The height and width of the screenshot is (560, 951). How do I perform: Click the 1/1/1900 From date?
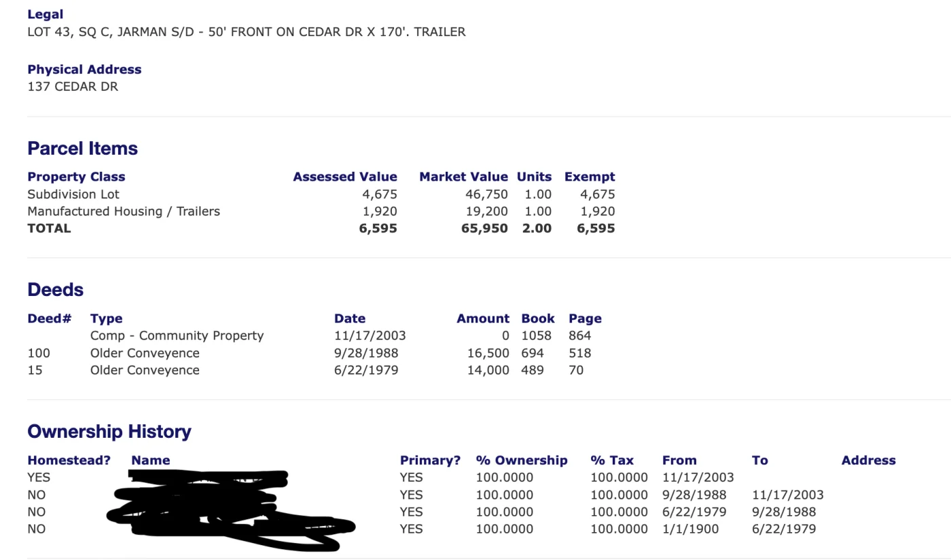[690, 529]
